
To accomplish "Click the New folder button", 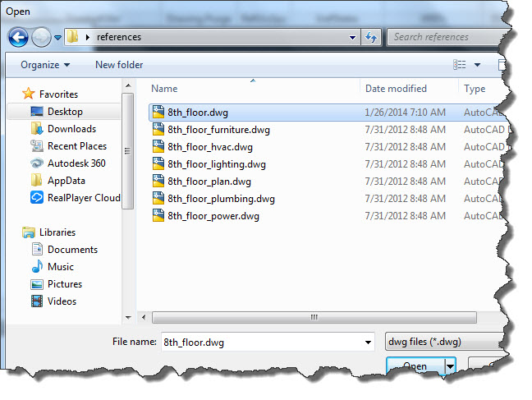I will (119, 65).
